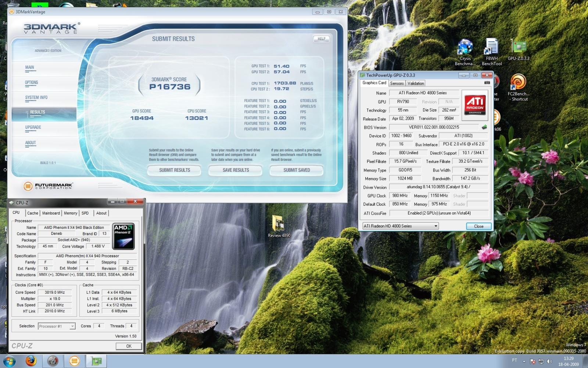Launch Firefox from the taskbar
This screenshot has height=368, width=588.
pos(31,361)
